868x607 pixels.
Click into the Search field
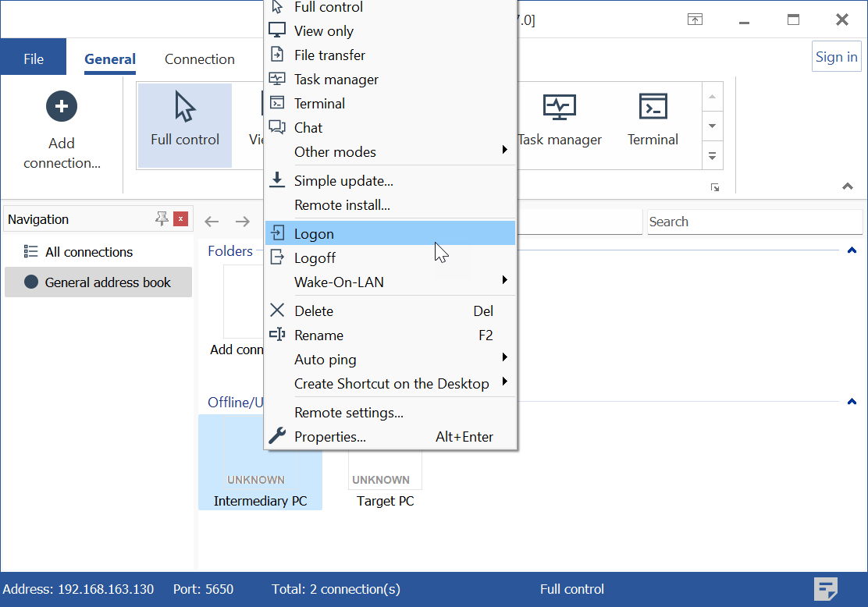753,222
